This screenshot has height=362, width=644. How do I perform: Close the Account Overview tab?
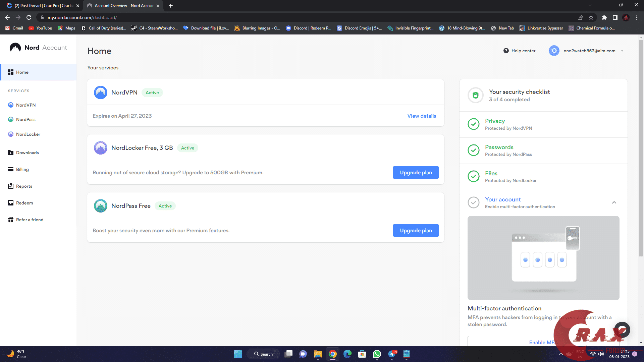[x=158, y=6]
